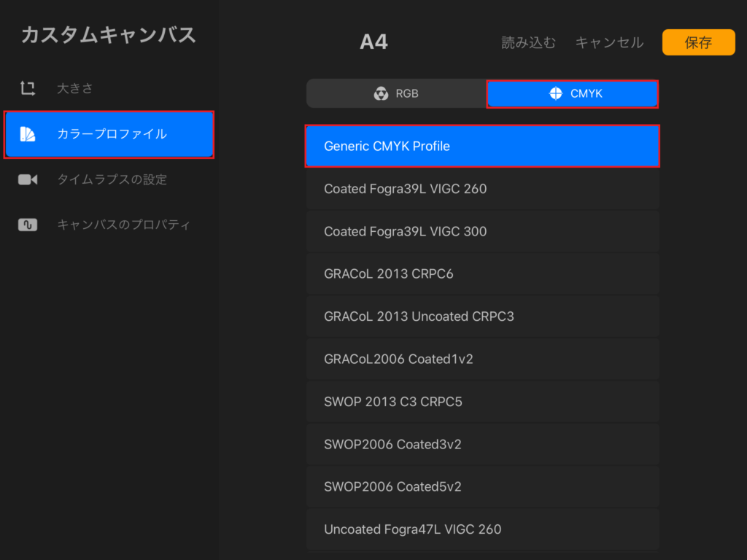Image resolution: width=747 pixels, height=560 pixels.
Task: Click 読み込む to import a profile
Action: pos(528,42)
